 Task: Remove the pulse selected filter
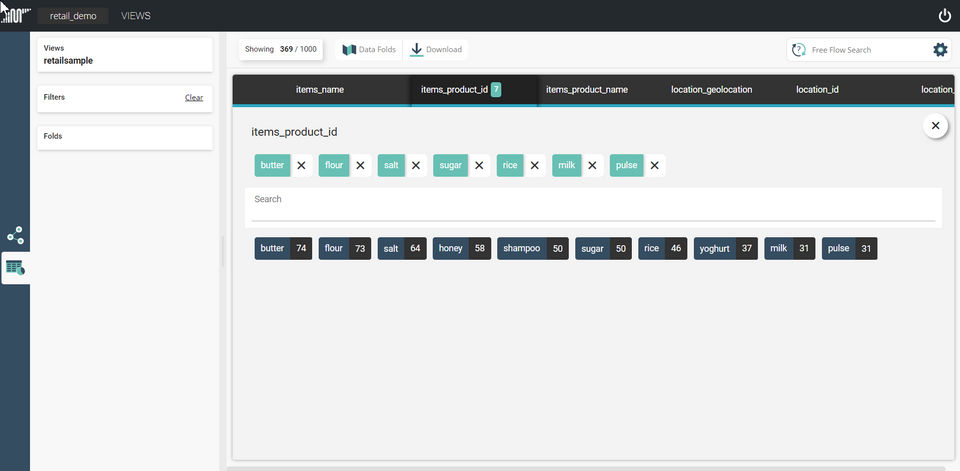[x=654, y=165]
